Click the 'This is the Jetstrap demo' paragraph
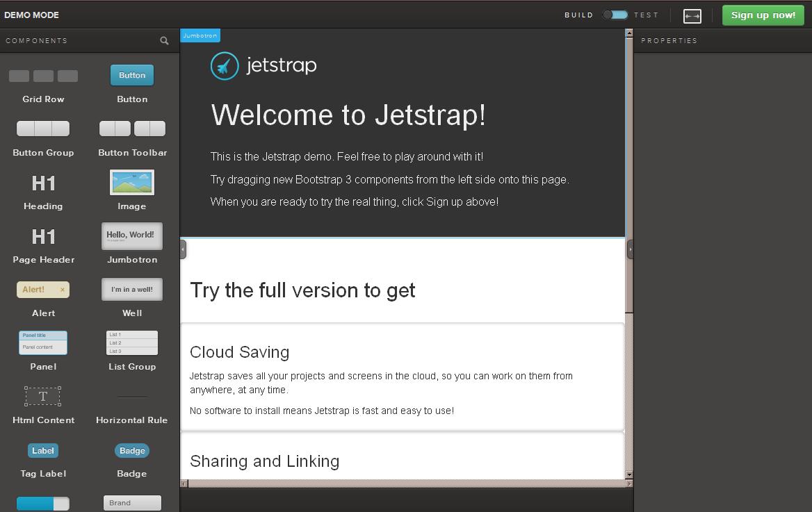The width and height of the screenshot is (812, 512). (347, 156)
